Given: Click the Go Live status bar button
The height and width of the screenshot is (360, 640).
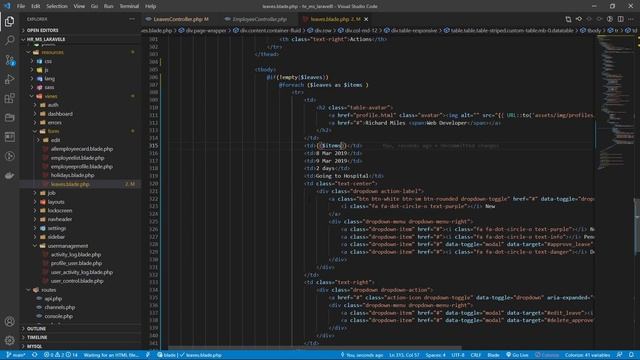Looking at the screenshot, I should [x=517, y=355].
